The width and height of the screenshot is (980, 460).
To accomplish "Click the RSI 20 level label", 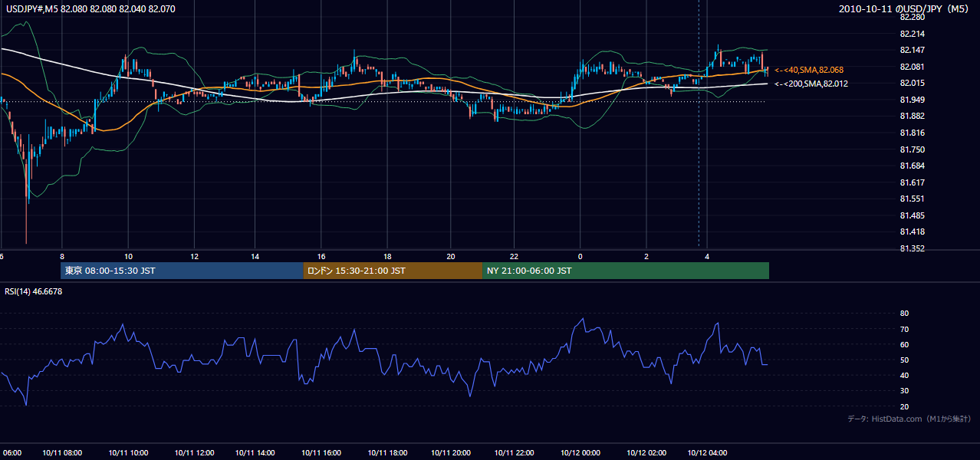I will [x=904, y=406].
